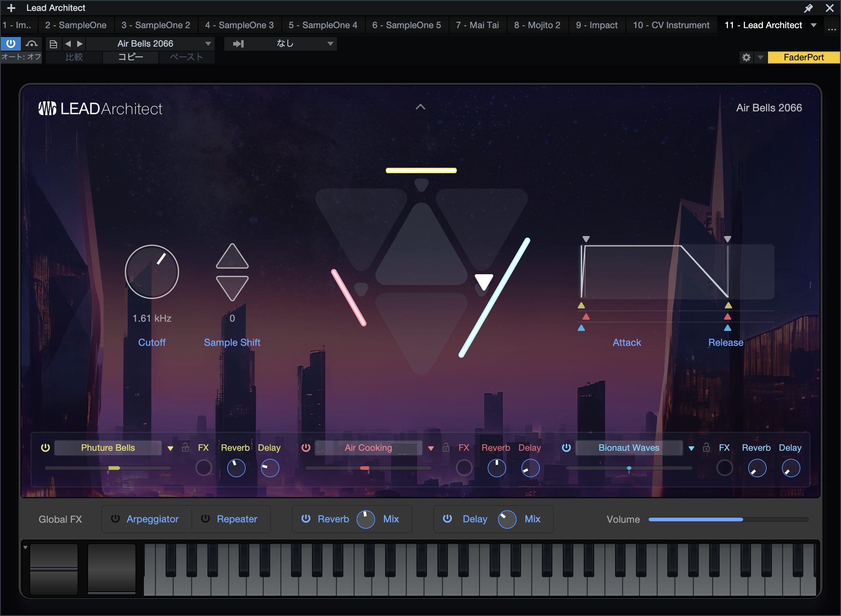Click the ペースト paste button
The height and width of the screenshot is (616, 841).
[187, 57]
